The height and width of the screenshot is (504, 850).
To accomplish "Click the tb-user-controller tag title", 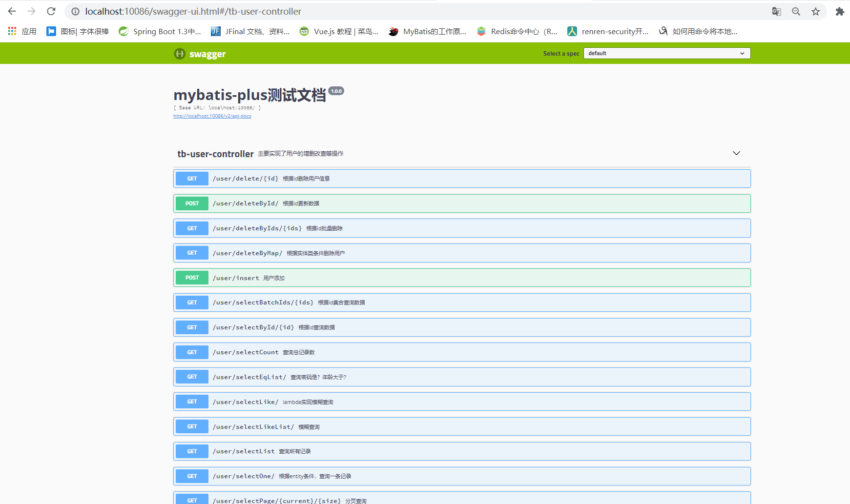I will [x=215, y=154].
